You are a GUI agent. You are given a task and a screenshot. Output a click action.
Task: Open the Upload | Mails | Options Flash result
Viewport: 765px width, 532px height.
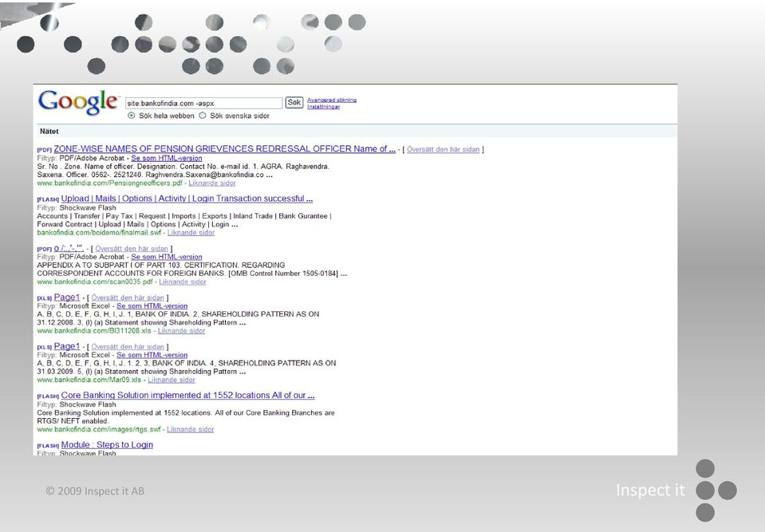pyautogui.click(x=187, y=199)
